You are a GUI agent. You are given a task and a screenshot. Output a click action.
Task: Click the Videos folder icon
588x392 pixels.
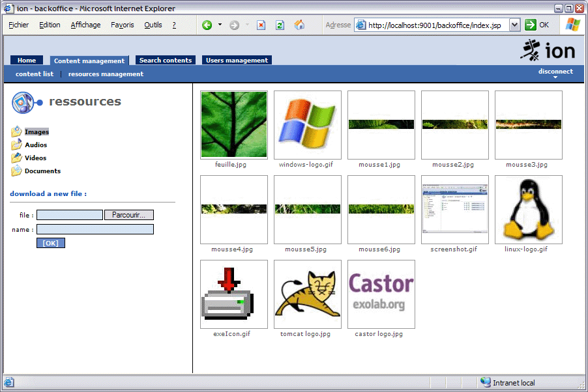click(16, 158)
